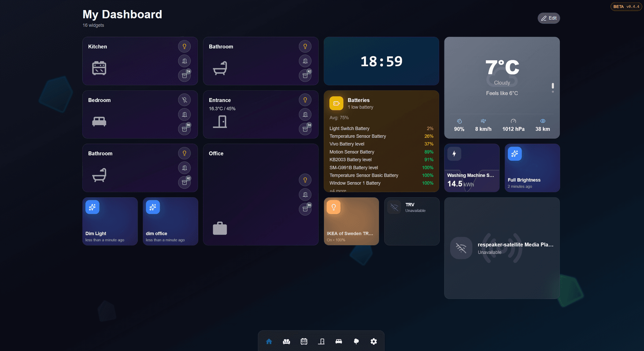Viewport: 644px width, 351px height.
Task: Select the Batteries widget camera icon
Action: coord(336,103)
